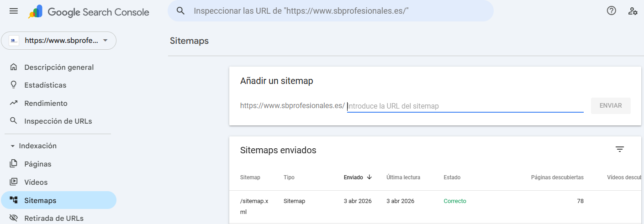Filter the submitted sitemaps list
Viewport: 644px width, 224px height.
tap(619, 149)
